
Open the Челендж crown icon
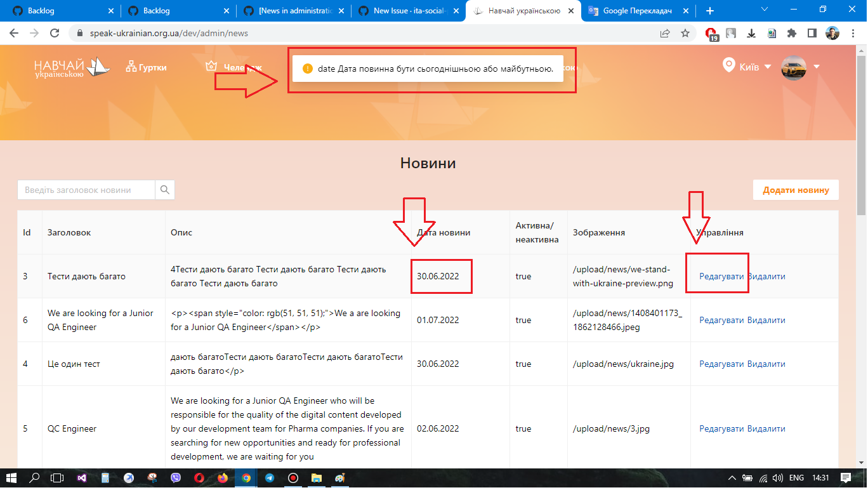[211, 66]
